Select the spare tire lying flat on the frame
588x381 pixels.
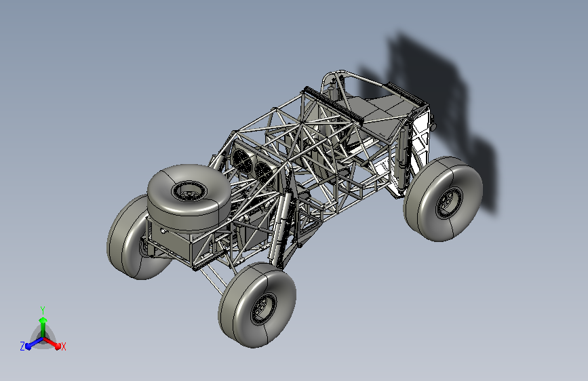coord(189,199)
